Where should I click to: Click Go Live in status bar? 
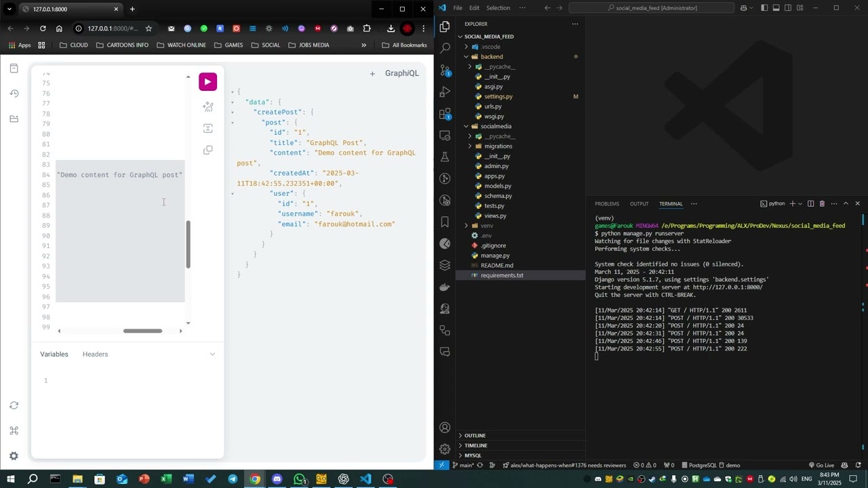pyautogui.click(x=821, y=465)
